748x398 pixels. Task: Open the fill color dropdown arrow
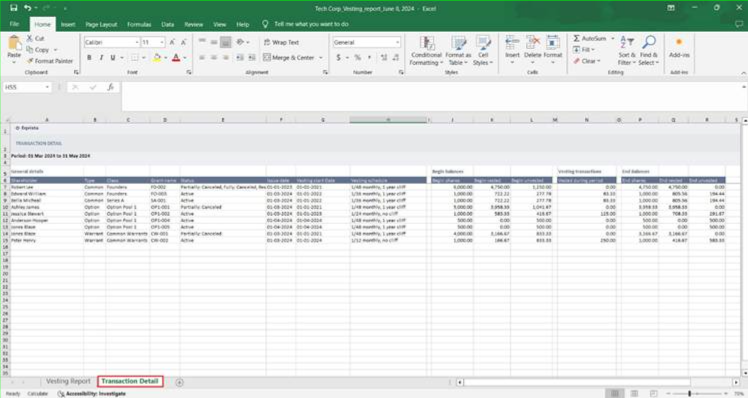[x=165, y=58]
